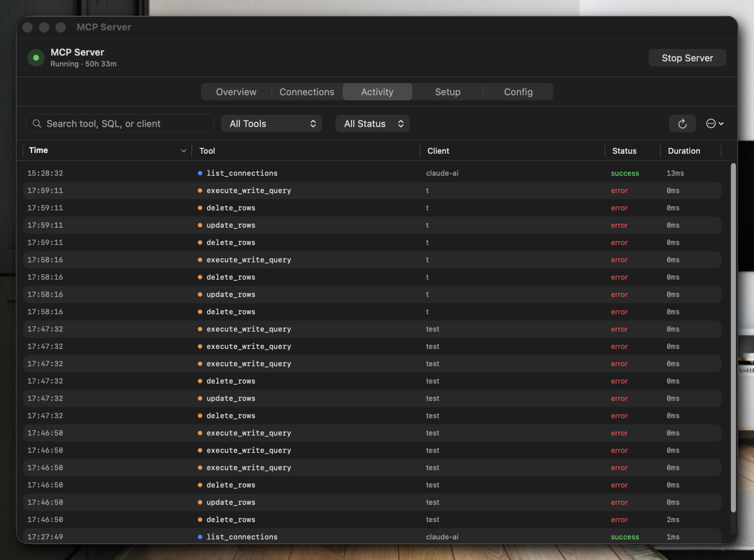Click the magnifying glass search icon
Image resolution: width=754 pixels, height=560 pixels.
pos(37,123)
